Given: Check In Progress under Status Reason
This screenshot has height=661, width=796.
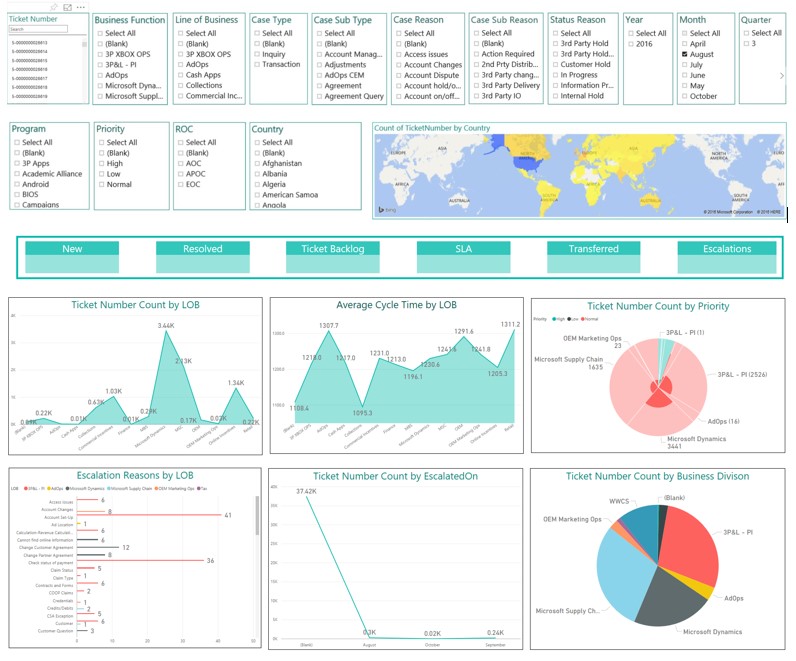Looking at the screenshot, I should tap(556, 75).
